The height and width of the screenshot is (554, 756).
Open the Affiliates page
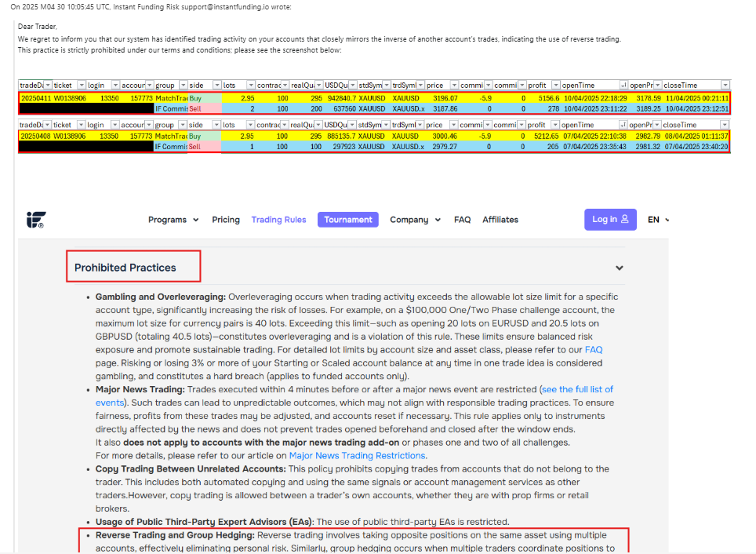tap(500, 220)
